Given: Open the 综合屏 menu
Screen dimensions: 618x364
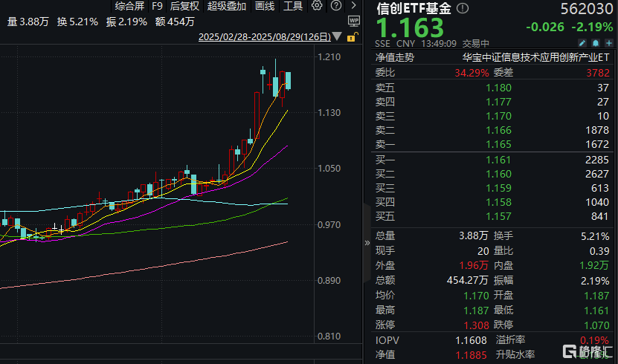Looking at the screenshot, I should pos(129,6).
